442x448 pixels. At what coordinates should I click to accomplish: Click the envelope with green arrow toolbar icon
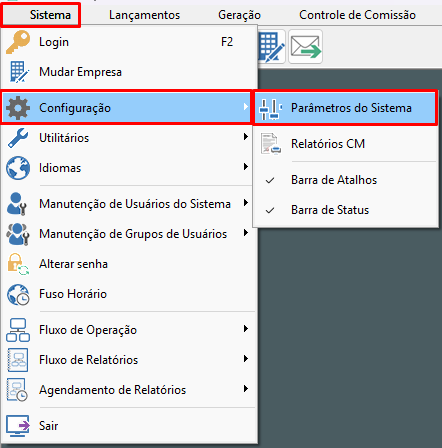click(x=305, y=47)
